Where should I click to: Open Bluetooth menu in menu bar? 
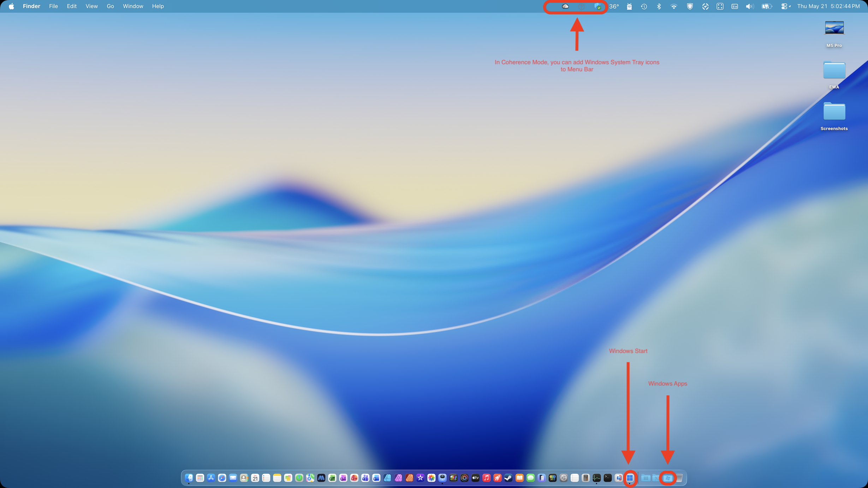pyautogui.click(x=659, y=6)
